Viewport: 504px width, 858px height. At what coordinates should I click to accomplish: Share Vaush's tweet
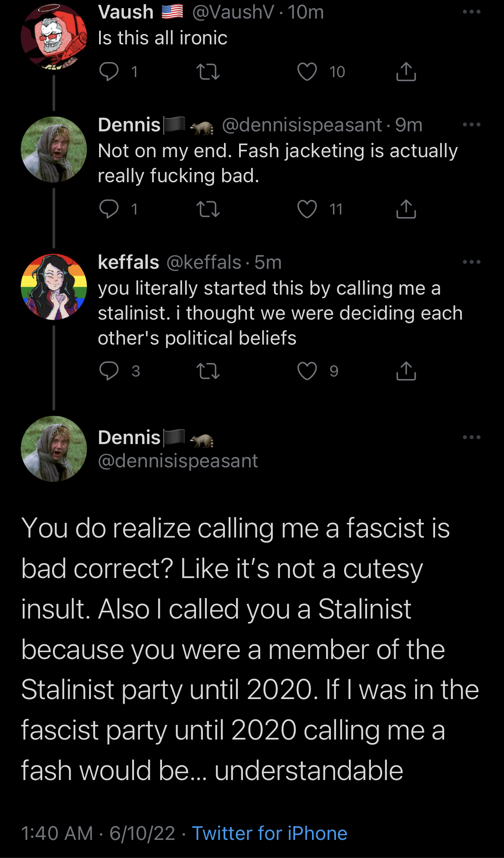406,71
